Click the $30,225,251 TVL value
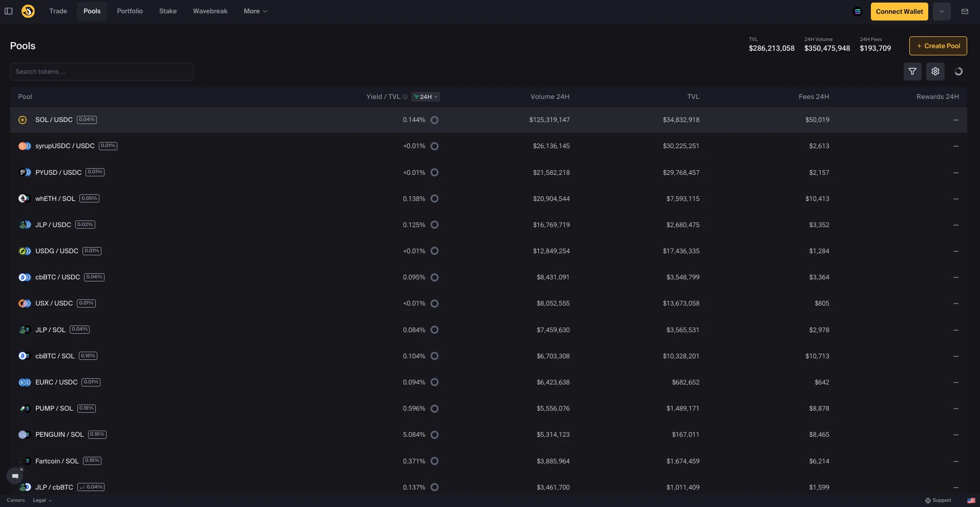The image size is (980, 507). coord(681,146)
